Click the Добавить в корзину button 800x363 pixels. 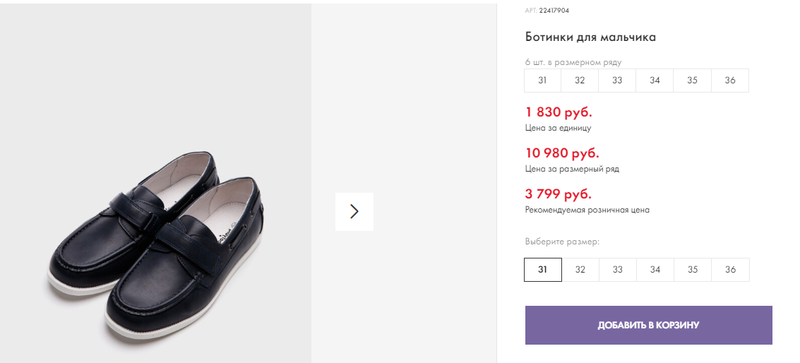pos(648,325)
